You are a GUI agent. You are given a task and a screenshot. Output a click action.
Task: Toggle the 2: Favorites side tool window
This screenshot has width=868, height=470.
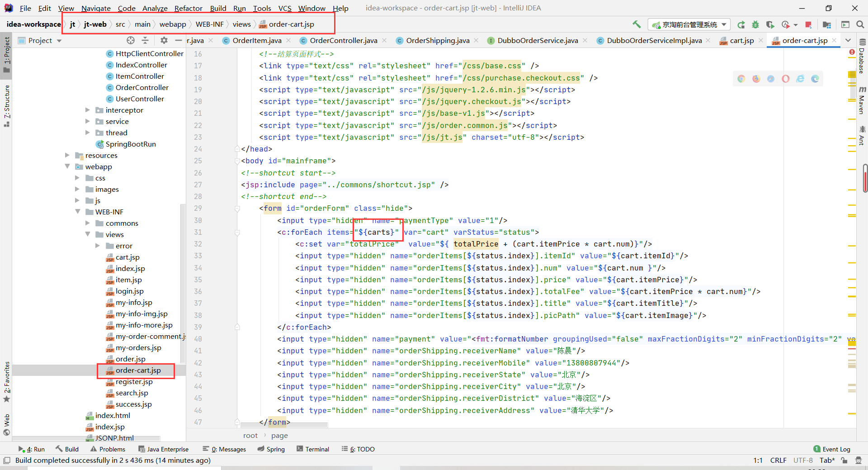6,382
